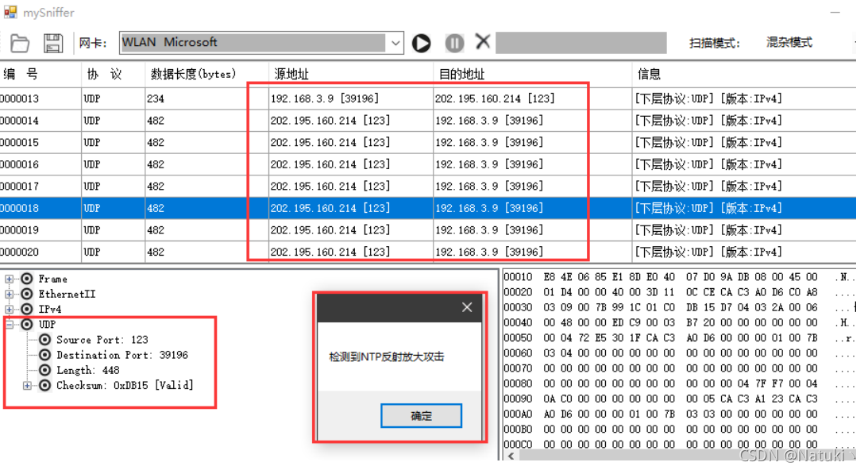This screenshot has height=470, width=868.
Task: Select packet row 0000017
Action: (x=428, y=186)
